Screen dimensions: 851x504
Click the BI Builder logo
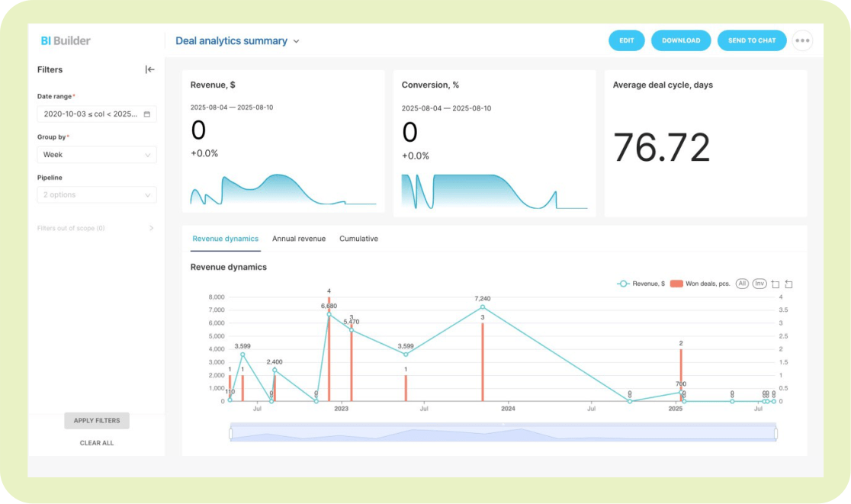click(66, 40)
